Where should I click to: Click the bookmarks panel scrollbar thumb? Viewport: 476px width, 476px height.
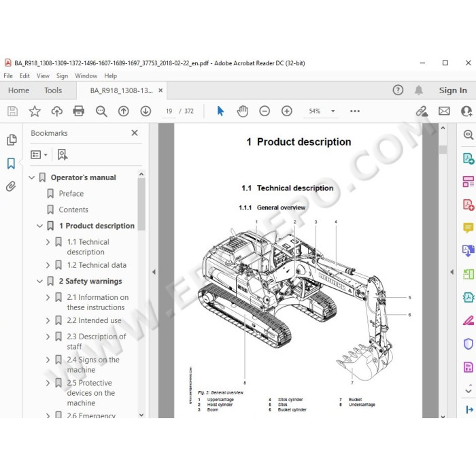point(141,204)
